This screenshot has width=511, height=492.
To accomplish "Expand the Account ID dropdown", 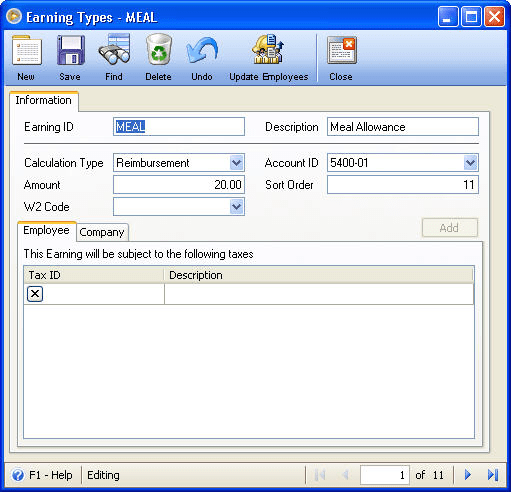I will coord(470,163).
